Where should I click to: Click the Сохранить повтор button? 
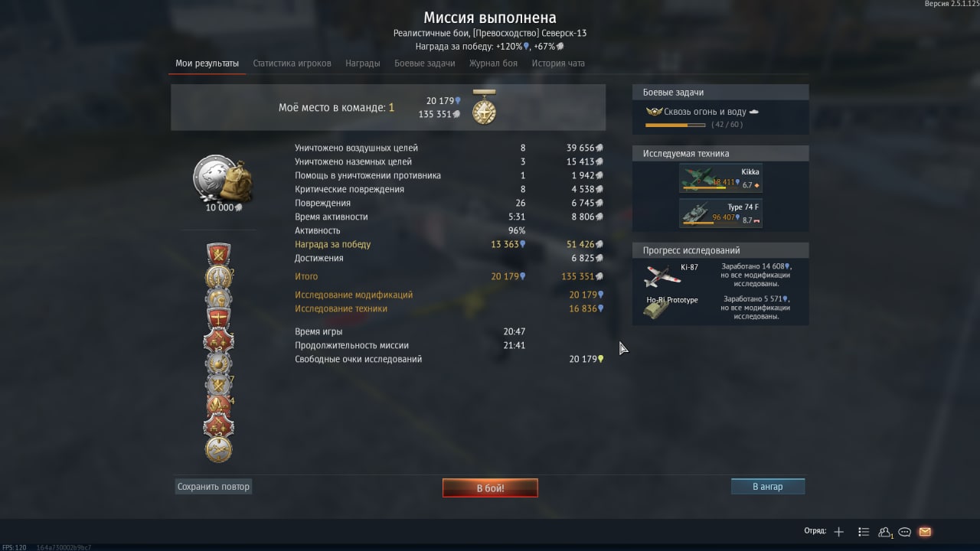[x=214, y=487]
